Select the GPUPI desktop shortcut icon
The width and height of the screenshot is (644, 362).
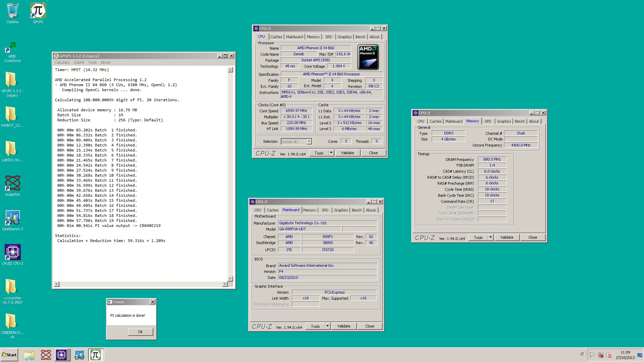tap(38, 13)
